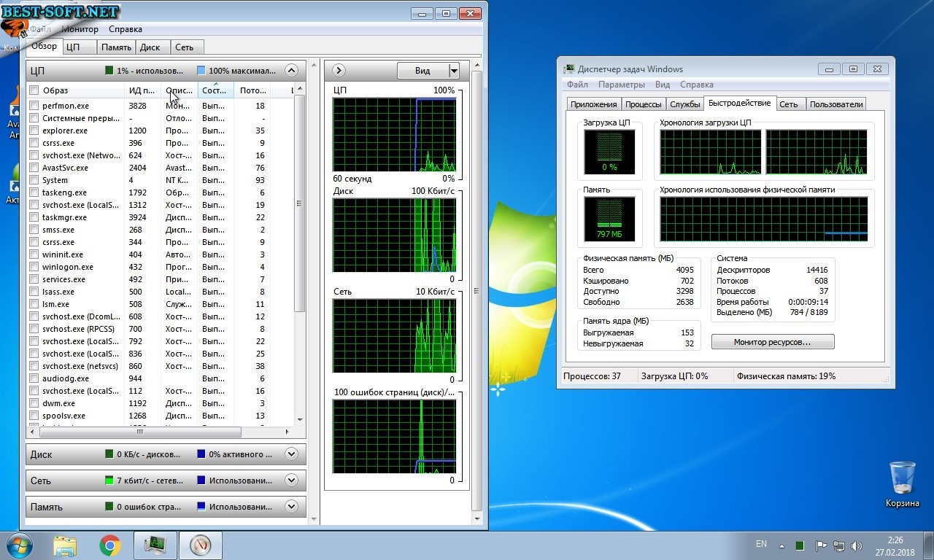Sort by the Образ column header
934x560 pixels.
click(x=77, y=90)
